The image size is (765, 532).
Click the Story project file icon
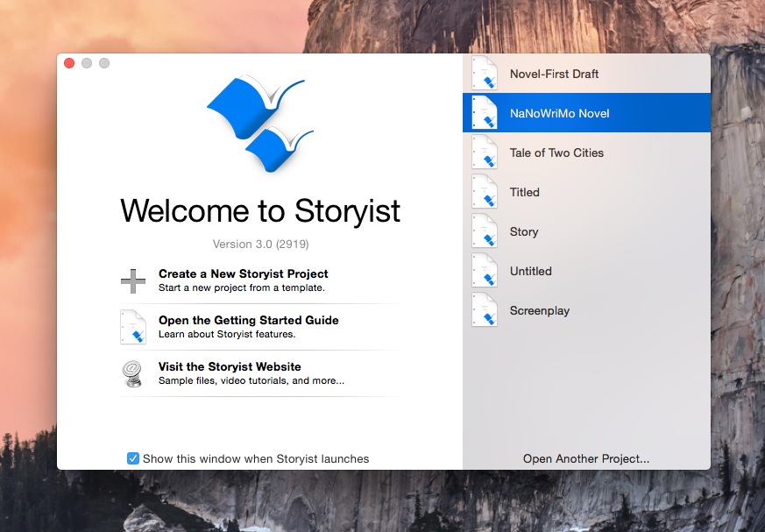pyautogui.click(x=485, y=231)
